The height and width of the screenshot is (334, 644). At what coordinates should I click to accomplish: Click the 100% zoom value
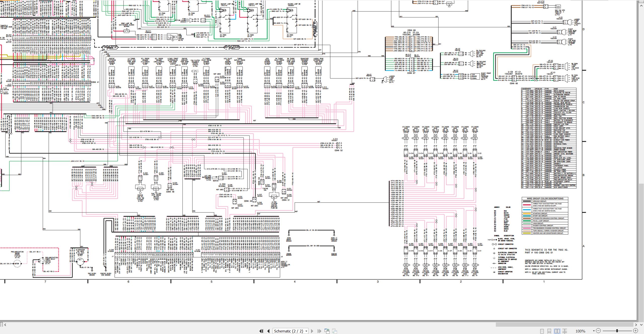pos(580,331)
